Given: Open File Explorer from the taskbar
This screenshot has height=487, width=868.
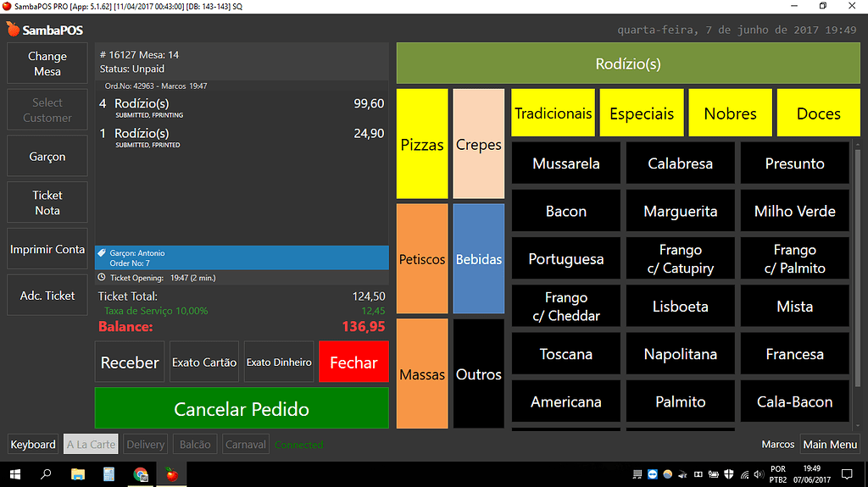Looking at the screenshot, I should (x=76, y=474).
